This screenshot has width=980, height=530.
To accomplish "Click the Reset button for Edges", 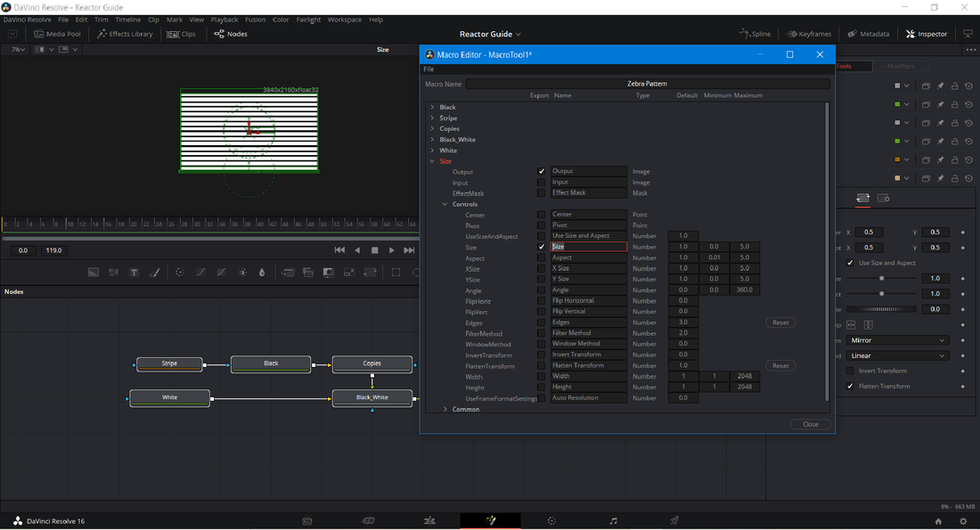I will pos(780,322).
